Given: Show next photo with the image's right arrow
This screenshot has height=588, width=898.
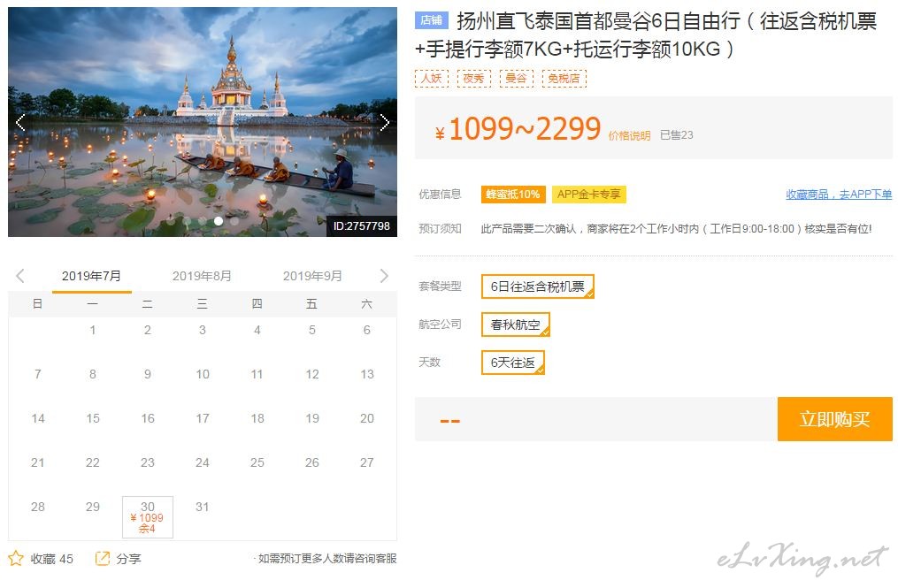Looking at the screenshot, I should coord(384,122).
